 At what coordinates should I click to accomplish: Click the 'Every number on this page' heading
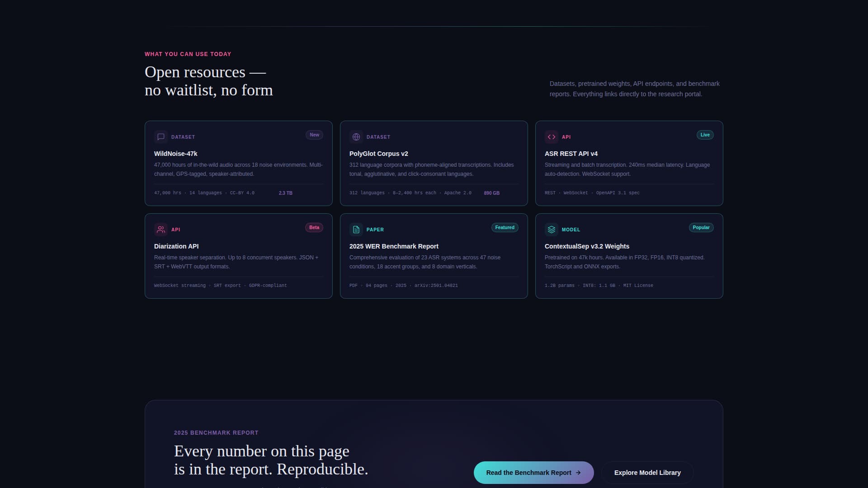tap(271, 460)
